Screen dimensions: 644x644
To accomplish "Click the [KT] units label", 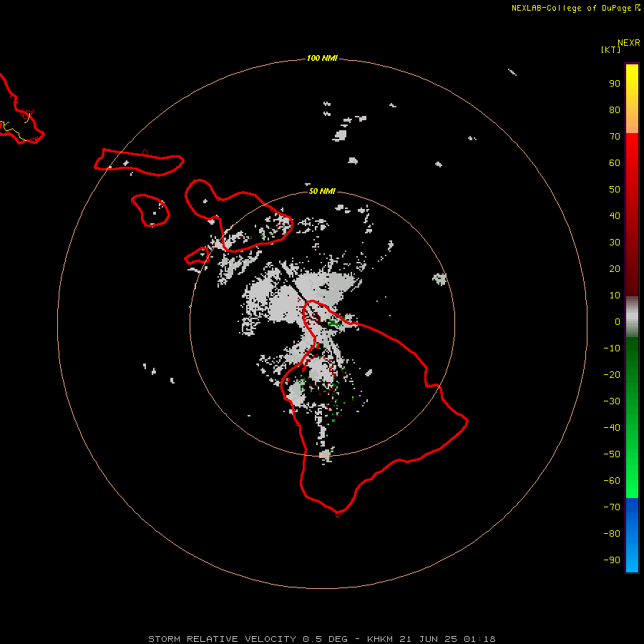I will coord(611,49).
